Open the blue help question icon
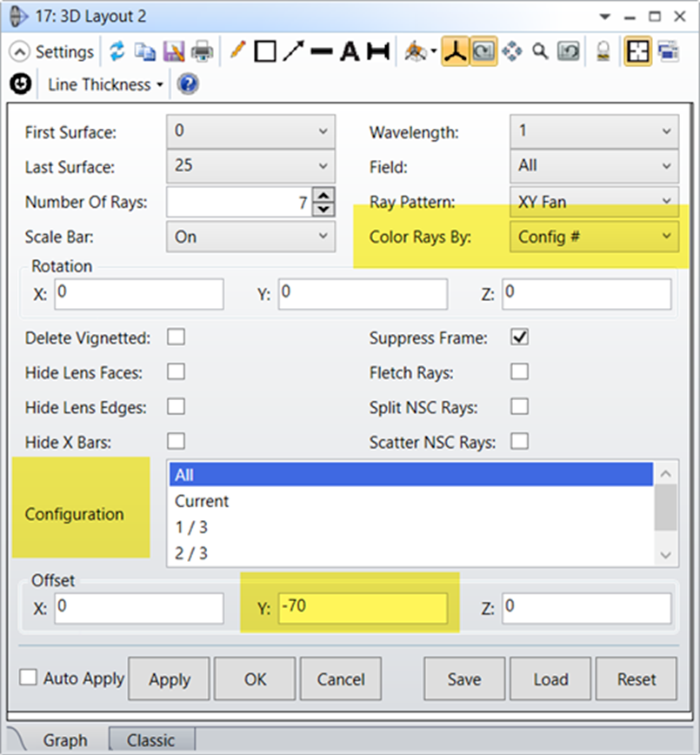The image size is (700, 755). click(x=188, y=84)
